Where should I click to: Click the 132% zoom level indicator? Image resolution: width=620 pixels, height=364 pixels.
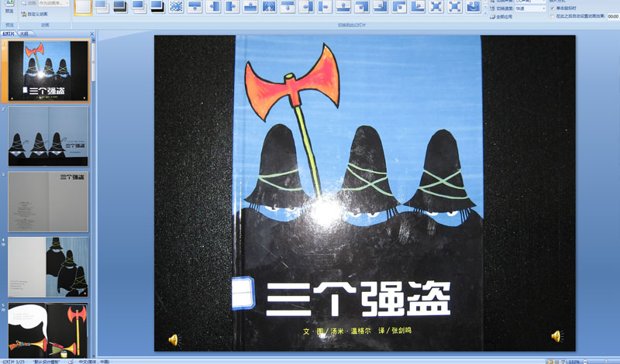coord(574,362)
